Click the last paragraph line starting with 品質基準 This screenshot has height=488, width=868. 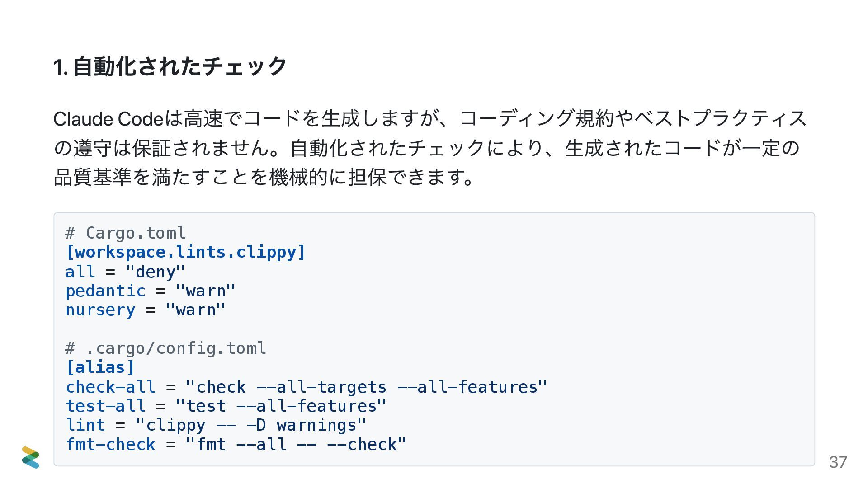[x=264, y=177]
